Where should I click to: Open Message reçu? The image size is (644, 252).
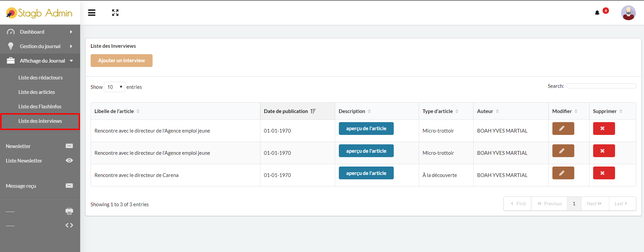click(x=21, y=186)
